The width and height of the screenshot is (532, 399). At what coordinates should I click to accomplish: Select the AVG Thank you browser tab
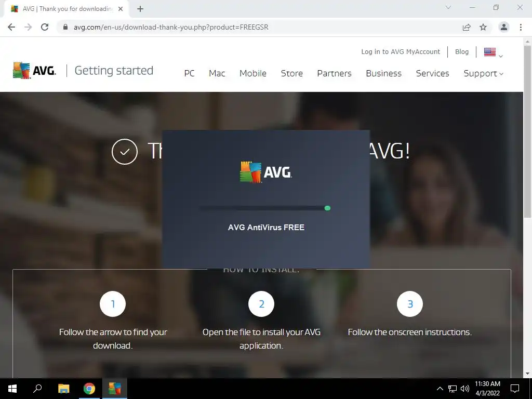(x=66, y=9)
